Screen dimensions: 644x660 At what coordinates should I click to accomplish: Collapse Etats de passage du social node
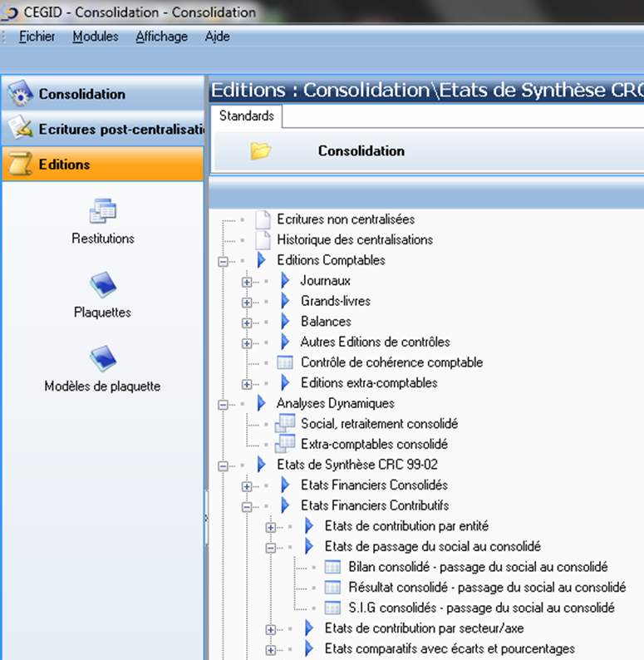tap(271, 548)
